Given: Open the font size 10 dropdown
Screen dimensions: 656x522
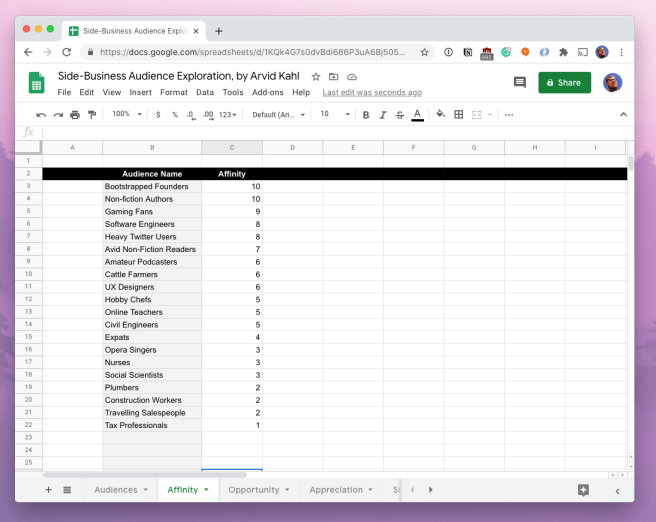Looking at the screenshot, I should coord(335,114).
